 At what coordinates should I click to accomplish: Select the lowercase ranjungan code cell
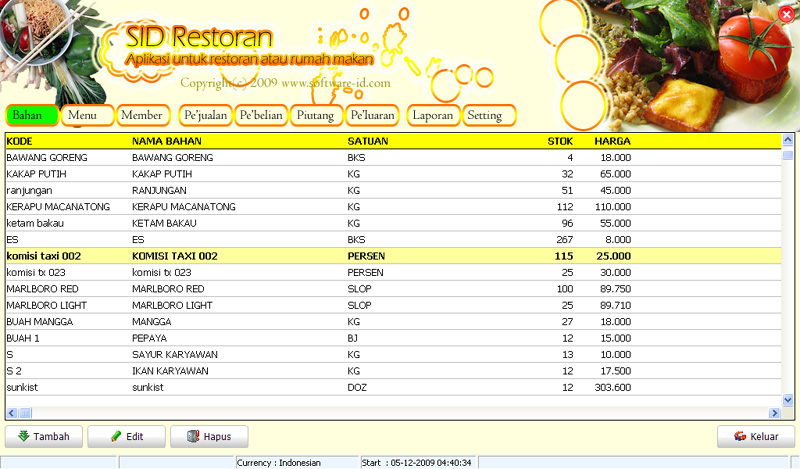point(29,191)
